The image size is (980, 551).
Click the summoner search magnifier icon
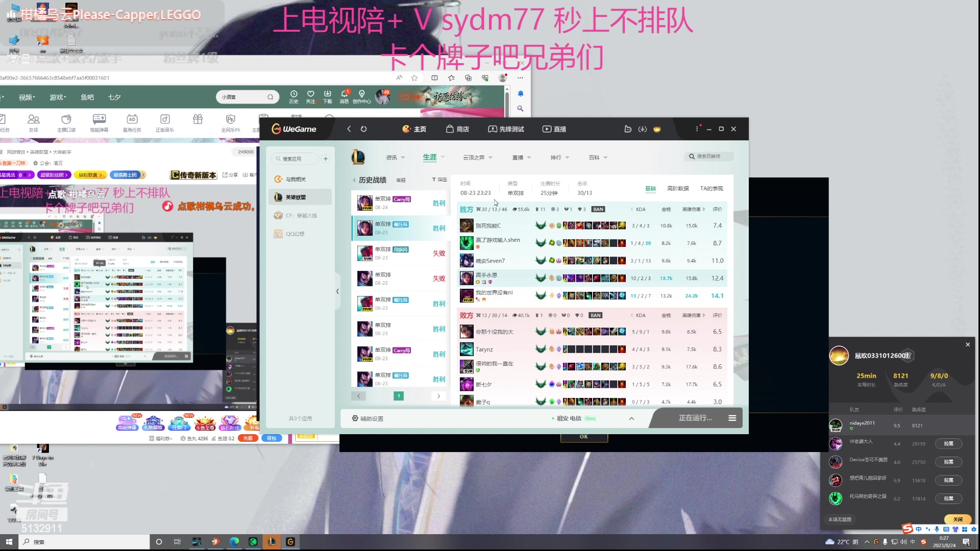tap(692, 157)
